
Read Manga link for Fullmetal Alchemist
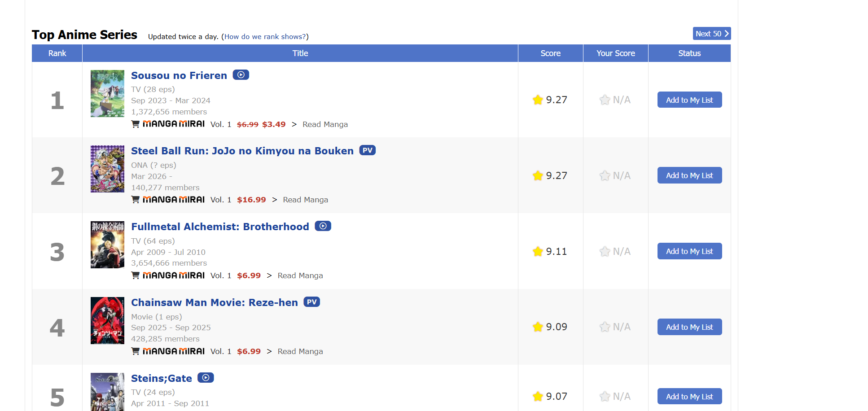[x=300, y=275]
